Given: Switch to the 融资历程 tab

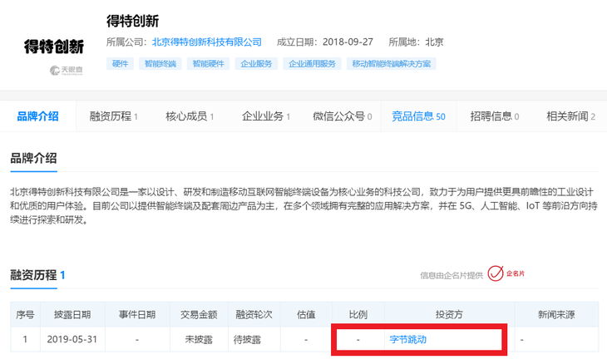Looking at the screenshot, I should [114, 116].
